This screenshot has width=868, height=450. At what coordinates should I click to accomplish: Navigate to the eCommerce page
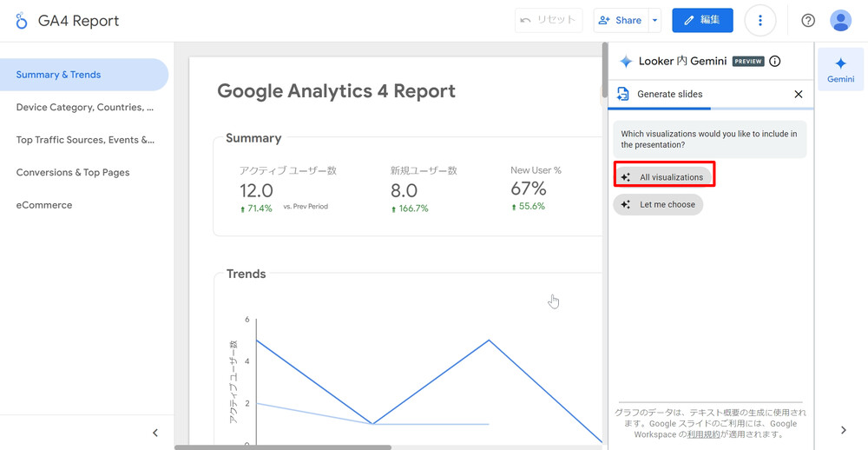[x=44, y=205]
